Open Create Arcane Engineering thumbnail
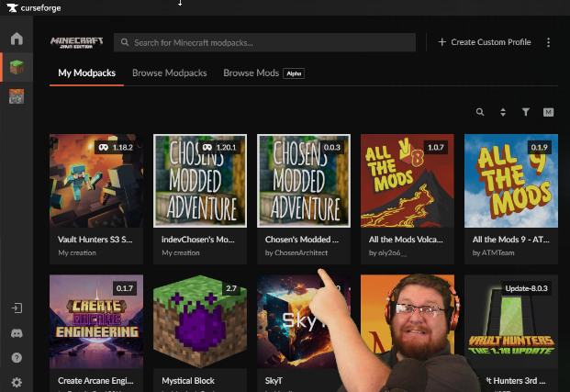This screenshot has height=392, width=570. [x=96, y=321]
